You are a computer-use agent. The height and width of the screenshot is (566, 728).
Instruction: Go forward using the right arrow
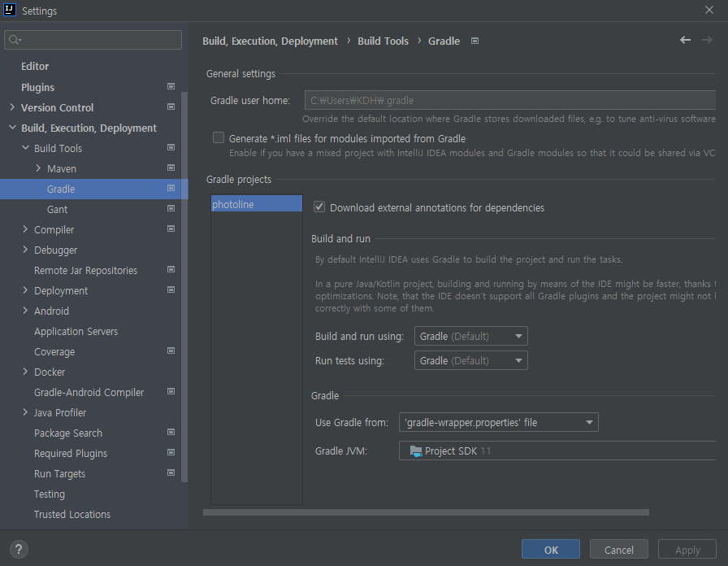click(x=707, y=41)
